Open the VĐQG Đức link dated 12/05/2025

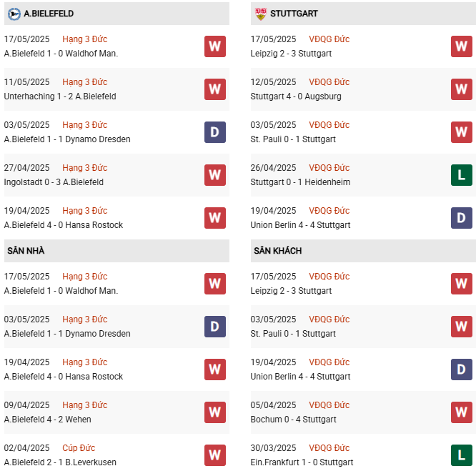pyautogui.click(x=329, y=82)
